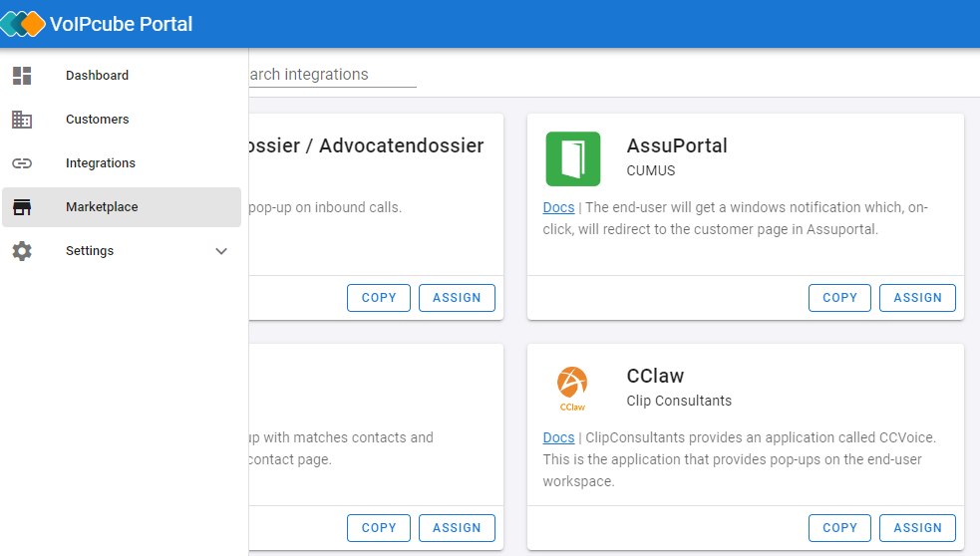
Task: Click the VoIPcube logo icon
Action: coord(23,24)
